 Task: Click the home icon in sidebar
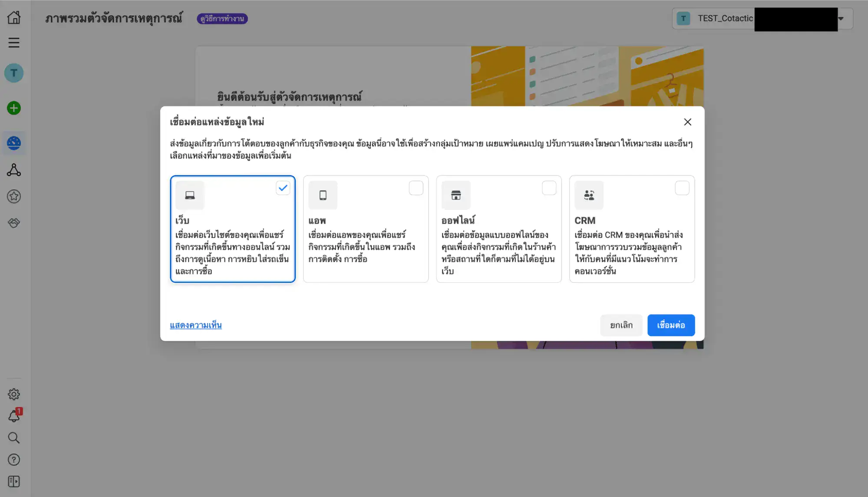coord(14,18)
